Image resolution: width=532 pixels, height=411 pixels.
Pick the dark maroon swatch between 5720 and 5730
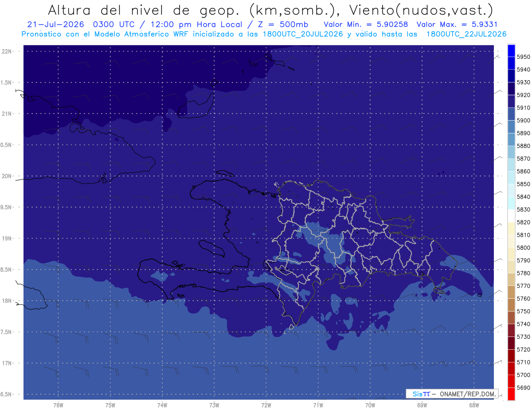click(511, 343)
